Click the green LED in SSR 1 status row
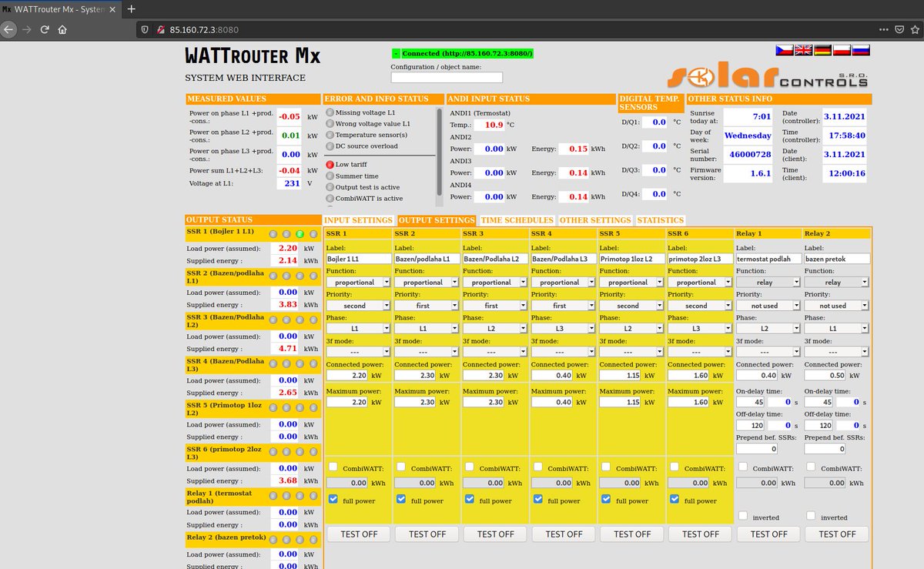Image resolution: width=924 pixels, height=569 pixels. coord(300,233)
